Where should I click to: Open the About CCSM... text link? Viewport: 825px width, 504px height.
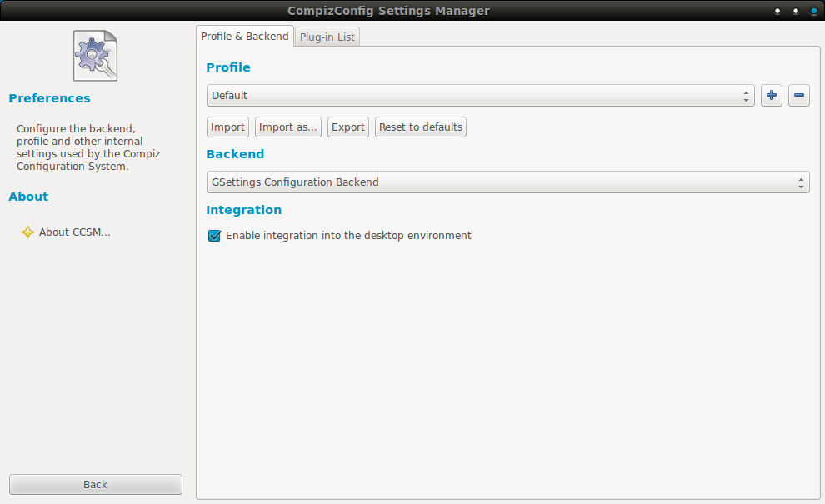75,232
